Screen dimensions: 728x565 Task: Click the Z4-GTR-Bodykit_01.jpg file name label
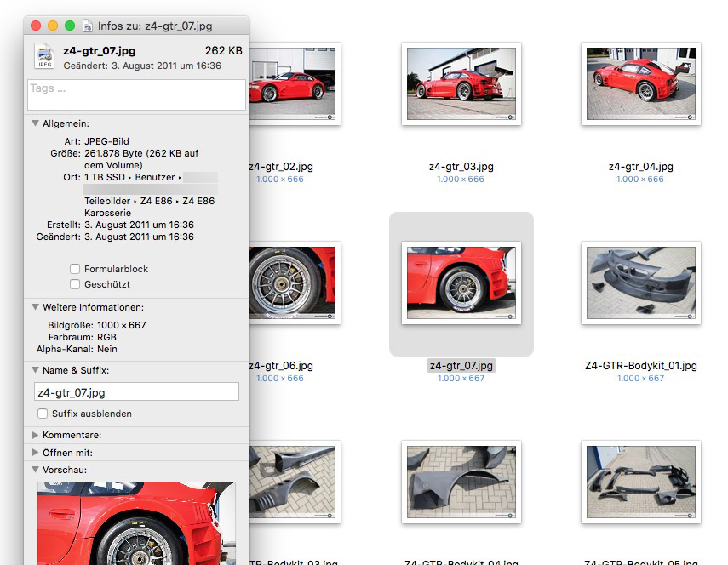point(640,366)
